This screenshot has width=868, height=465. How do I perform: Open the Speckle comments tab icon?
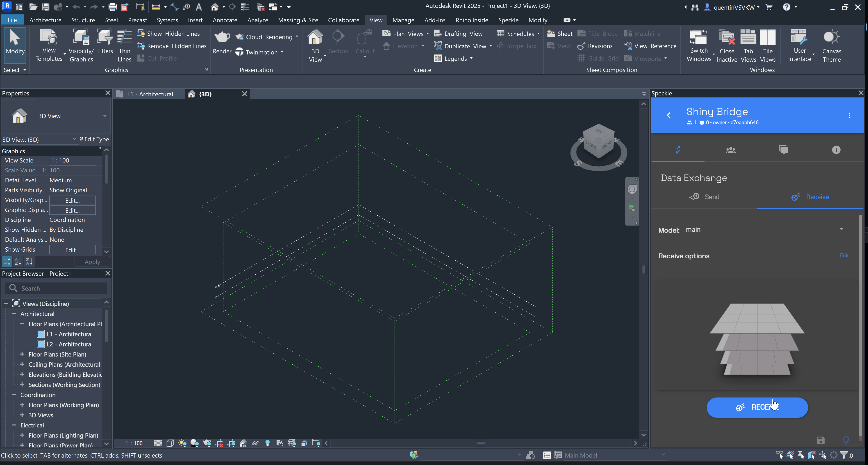click(783, 150)
